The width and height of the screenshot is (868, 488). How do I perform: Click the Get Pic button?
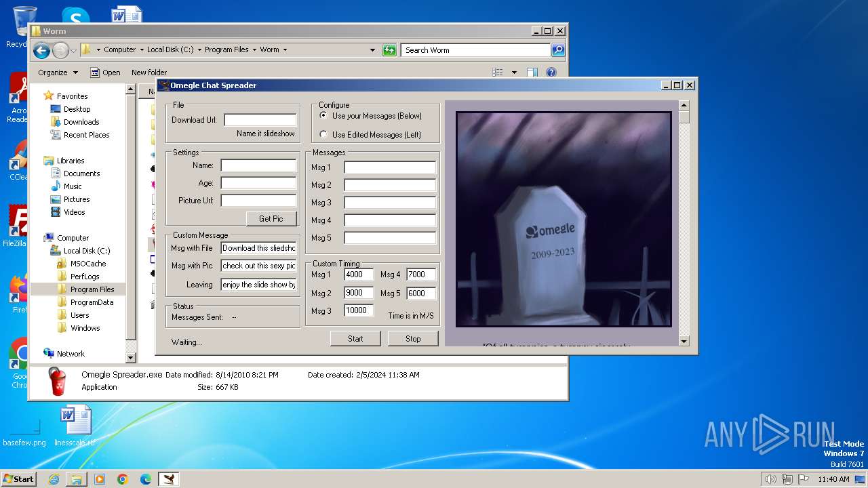[x=271, y=218]
